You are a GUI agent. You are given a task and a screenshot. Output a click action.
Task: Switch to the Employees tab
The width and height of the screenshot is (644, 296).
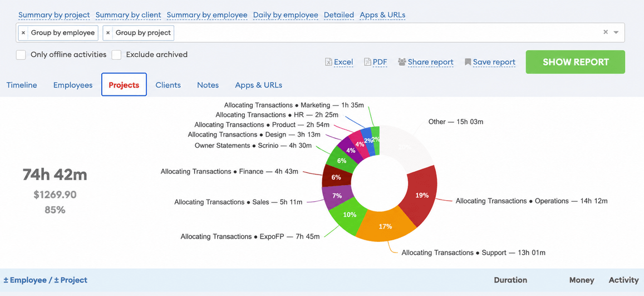pyautogui.click(x=73, y=85)
